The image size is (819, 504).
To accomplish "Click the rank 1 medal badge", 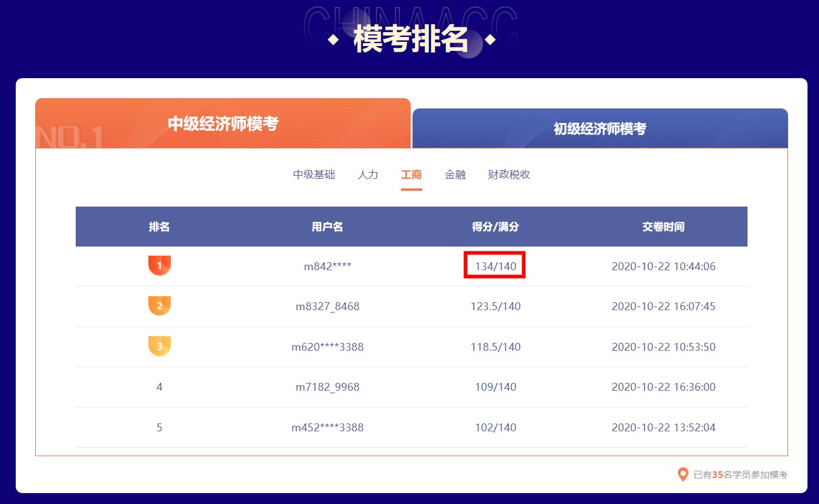I will click(159, 265).
